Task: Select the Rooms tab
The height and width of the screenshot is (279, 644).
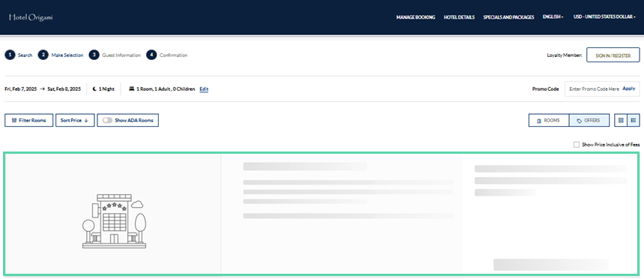Action: point(549,121)
